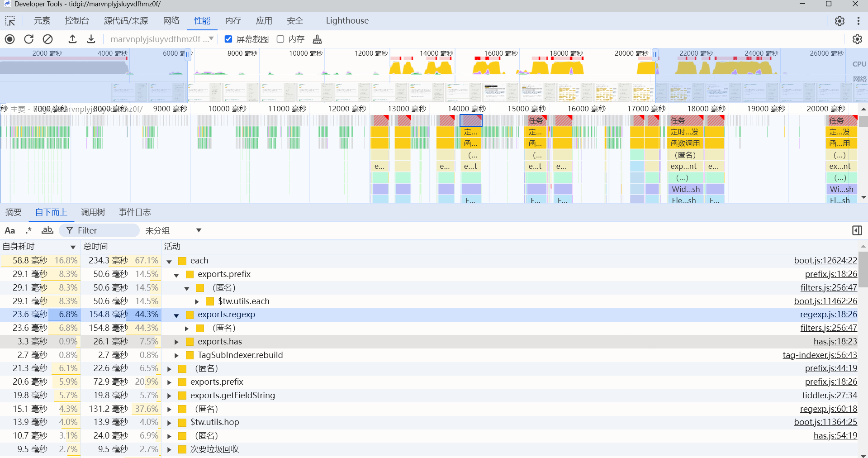The width and height of the screenshot is (868, 458).
Task: Tick the 内存 memory checkbox
Action: click(280, 39)
